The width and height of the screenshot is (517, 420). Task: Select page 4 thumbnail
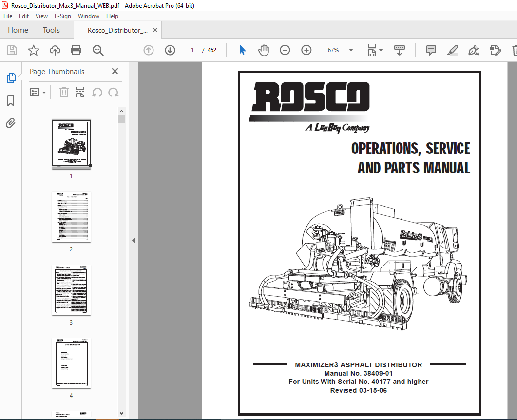click(71, 363)
